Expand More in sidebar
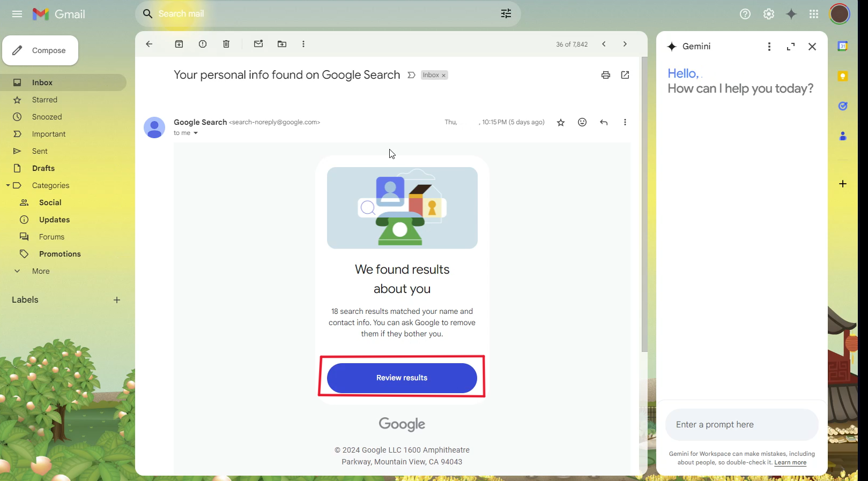This screenshot has width=868, height=481. [x=63, y=271]
